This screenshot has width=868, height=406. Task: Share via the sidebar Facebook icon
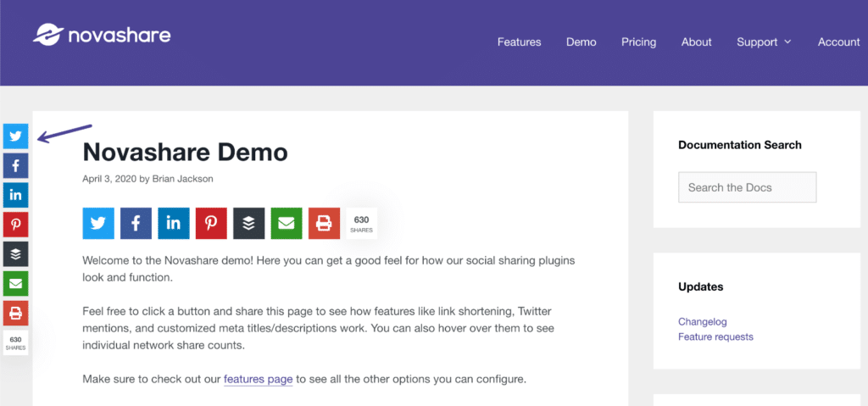coord(15,165)
